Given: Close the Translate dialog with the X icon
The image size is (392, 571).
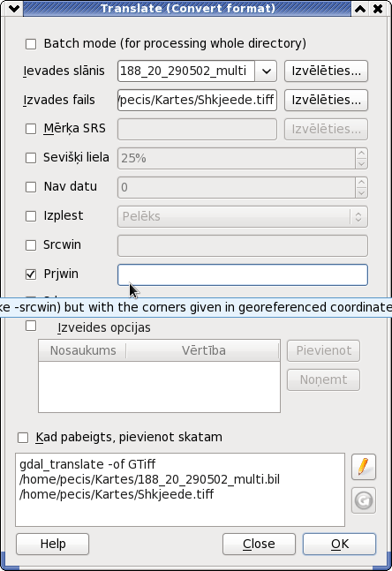Looking at the screenshot, I should point(378,8).
